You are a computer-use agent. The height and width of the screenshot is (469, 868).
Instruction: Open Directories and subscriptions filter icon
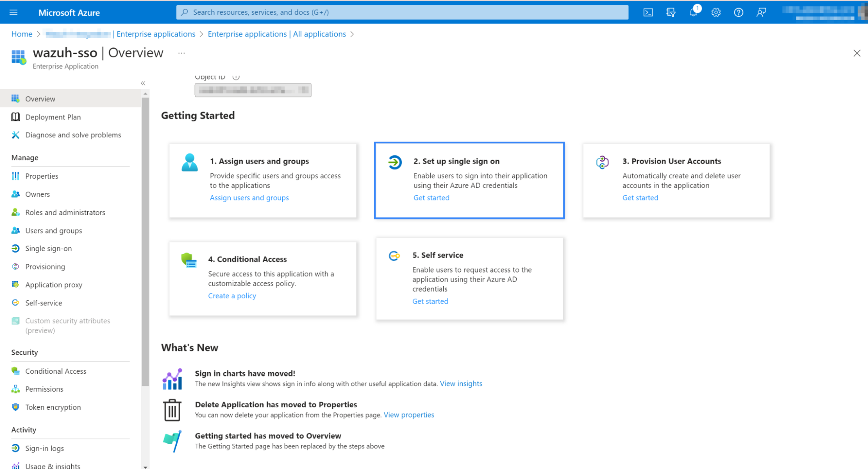point(670,12)
